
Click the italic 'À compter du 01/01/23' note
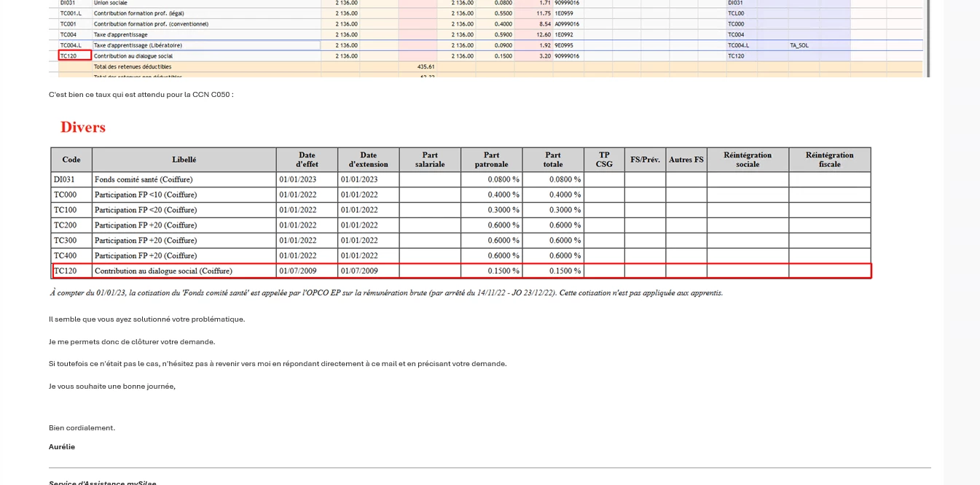click(x=386, y=293)
